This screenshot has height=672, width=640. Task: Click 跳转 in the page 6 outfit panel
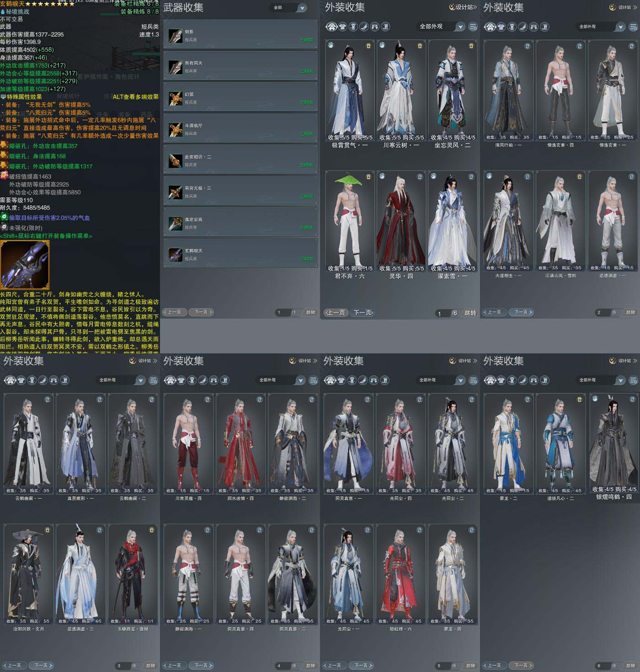point(630,666)
